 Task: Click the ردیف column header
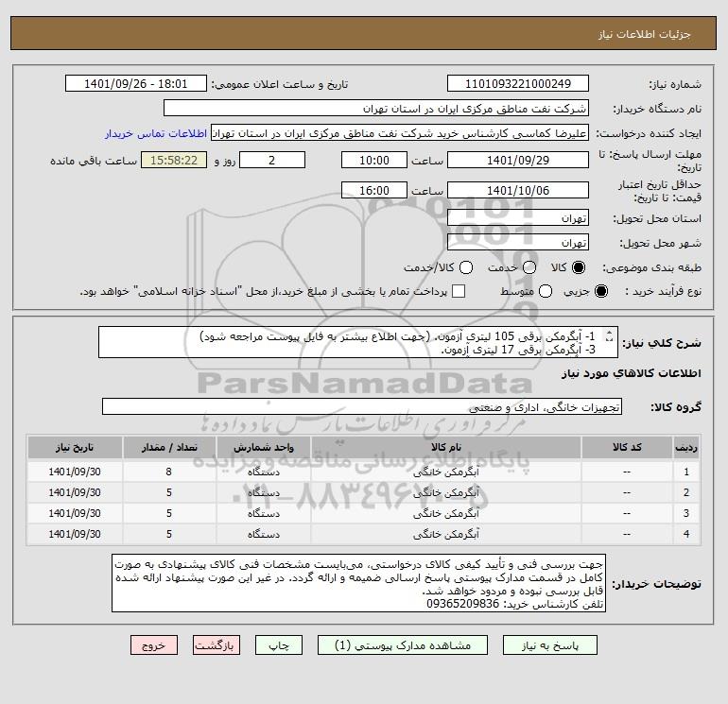[x=686, y=447]
